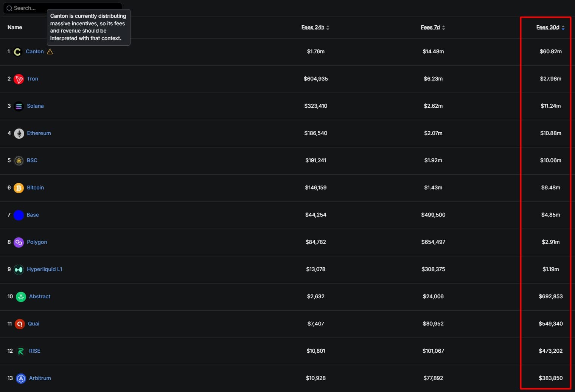575x392 pixels.
Task: Open the Quai chain link
Action: coord(34,324)
